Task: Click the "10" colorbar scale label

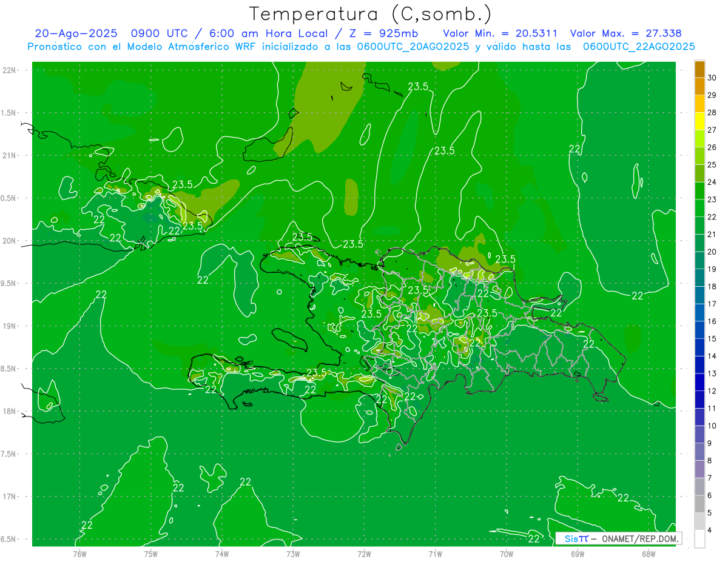Action: (x=712, y=426)
